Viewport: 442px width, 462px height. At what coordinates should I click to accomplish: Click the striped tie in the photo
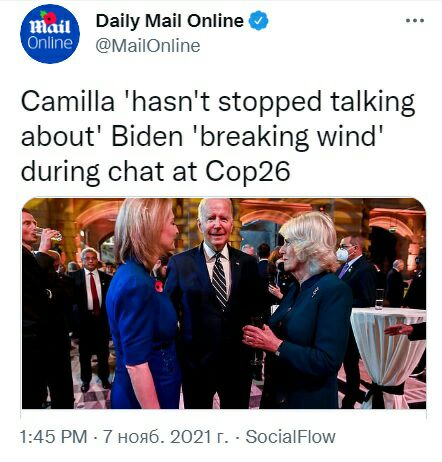[219, 280]
